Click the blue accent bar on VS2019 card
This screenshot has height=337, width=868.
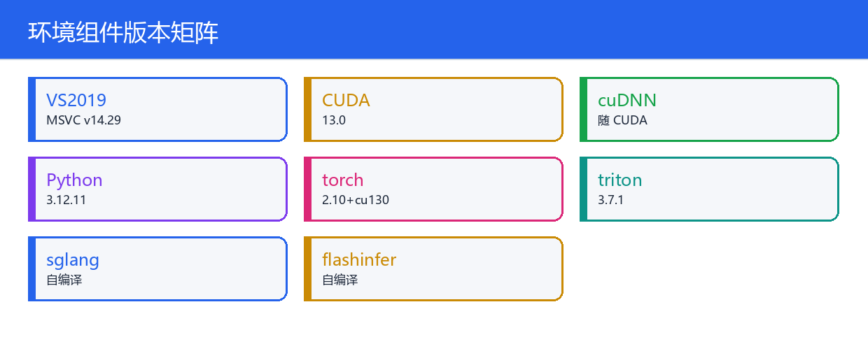tap(31, 109)
